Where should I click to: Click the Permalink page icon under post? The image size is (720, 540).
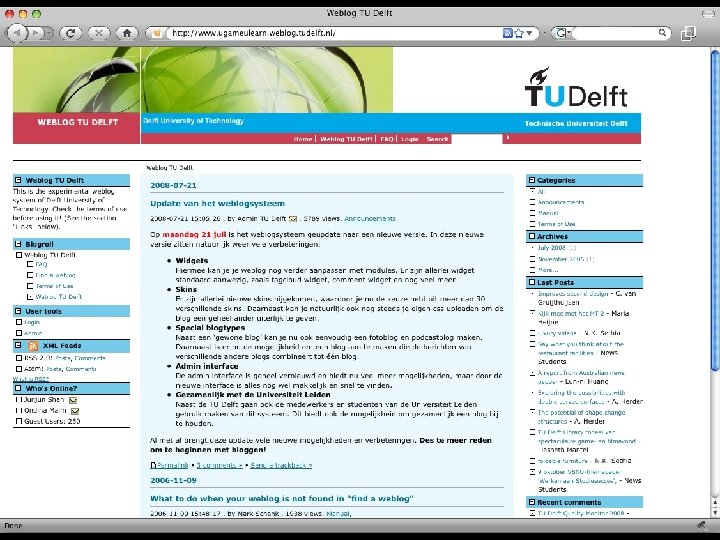click(153, 465)
